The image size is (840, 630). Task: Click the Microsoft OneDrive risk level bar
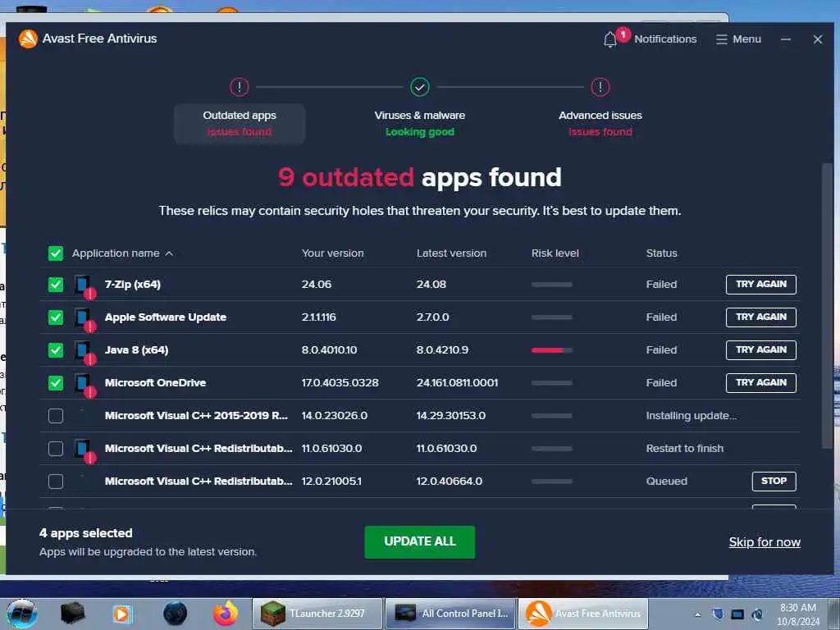(x=552, y=383)
